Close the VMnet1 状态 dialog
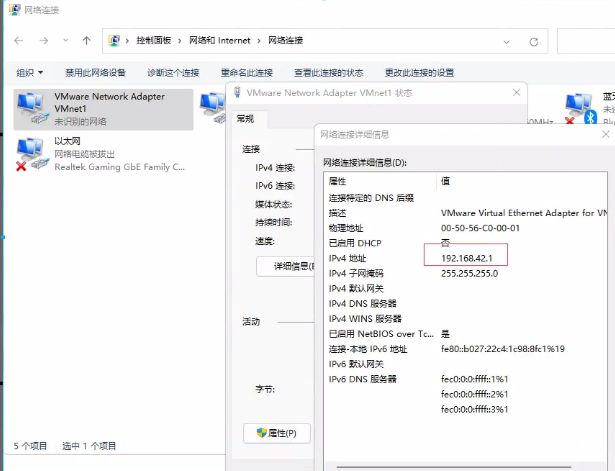Screen dimensions: 615x471 (x=517, y=93)
